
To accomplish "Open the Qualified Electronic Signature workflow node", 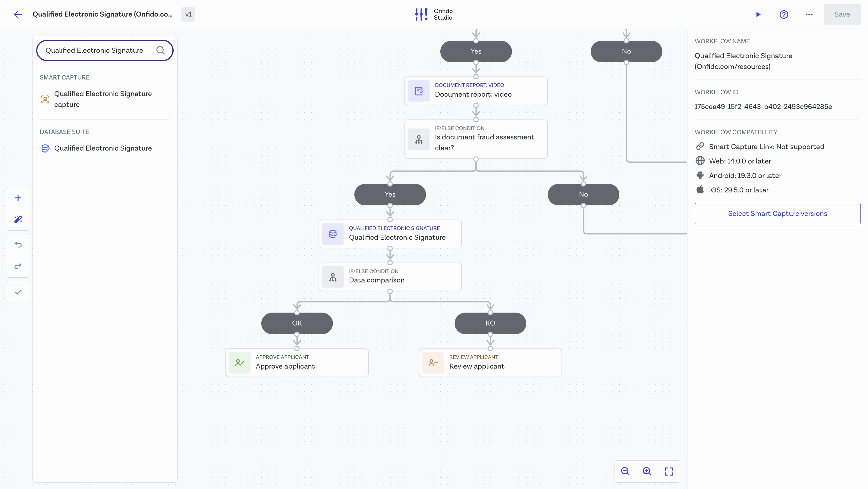I will tap(390, 234).
